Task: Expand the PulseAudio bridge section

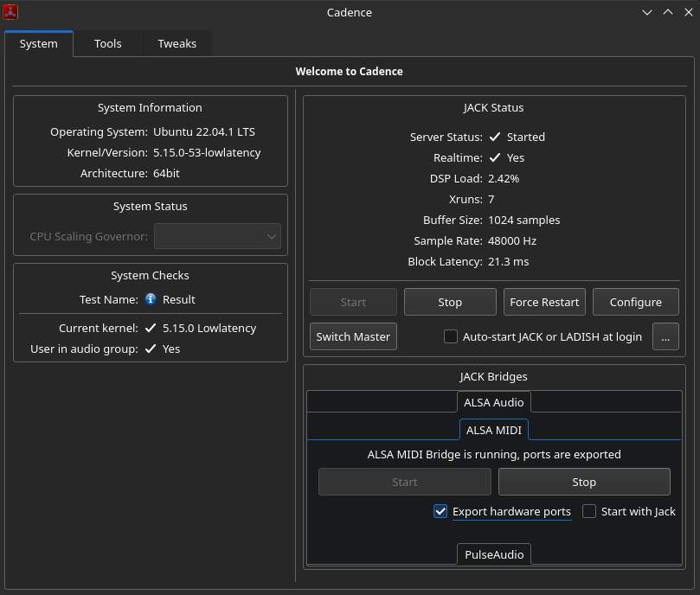Action: click(493, 554)
